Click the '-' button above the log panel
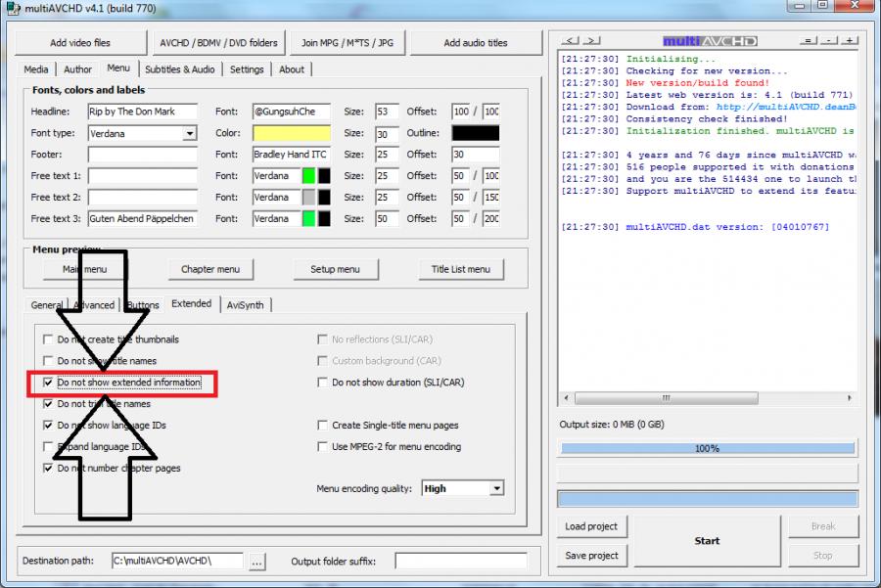This screenshot has width=881, height=588. click(x=829, y=40)
